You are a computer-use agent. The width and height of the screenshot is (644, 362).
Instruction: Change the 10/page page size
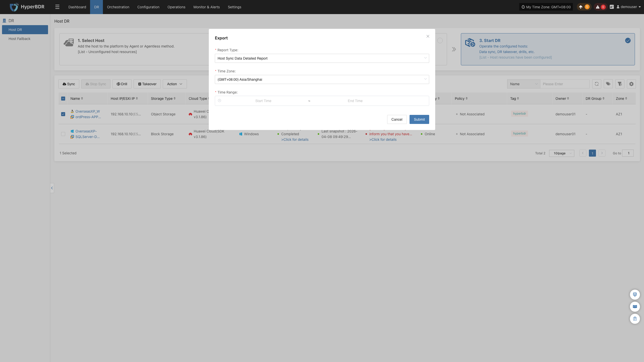562,153
